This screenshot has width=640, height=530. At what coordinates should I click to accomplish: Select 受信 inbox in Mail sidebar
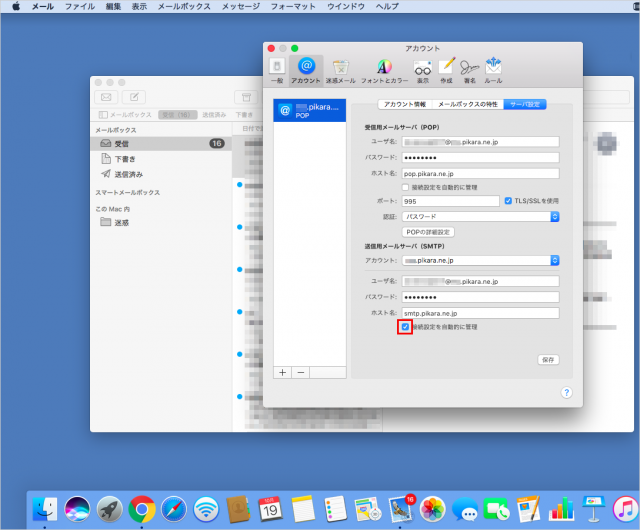tap(161, 143)
